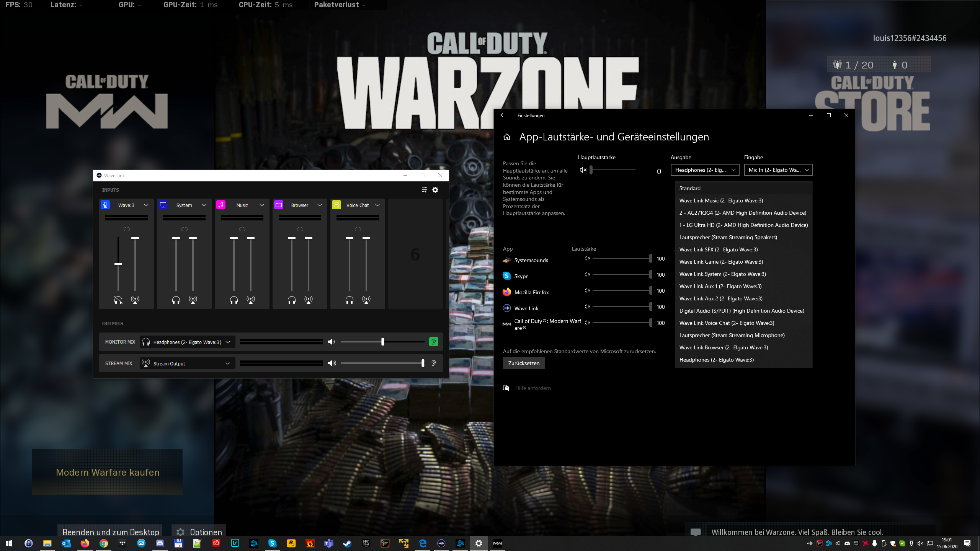
Task: Click the Wave:3 microphone channel icon
Action: [x=105, y=205]
